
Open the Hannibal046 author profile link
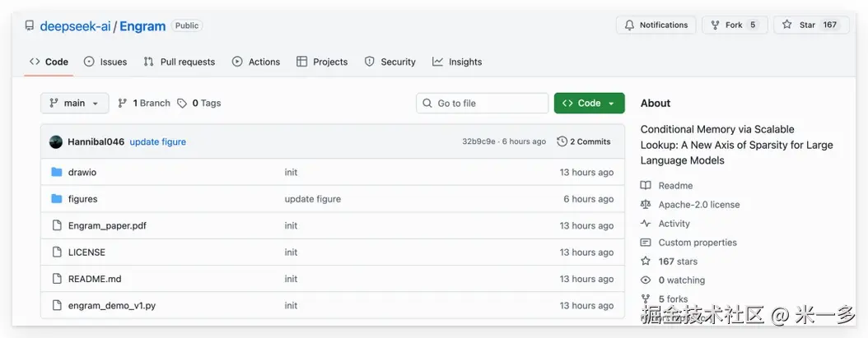tap(96, 141)
